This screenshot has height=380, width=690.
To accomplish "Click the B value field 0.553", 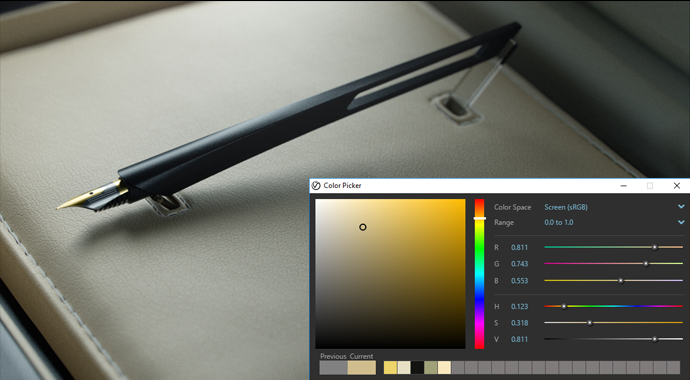I will click(519, 281).
